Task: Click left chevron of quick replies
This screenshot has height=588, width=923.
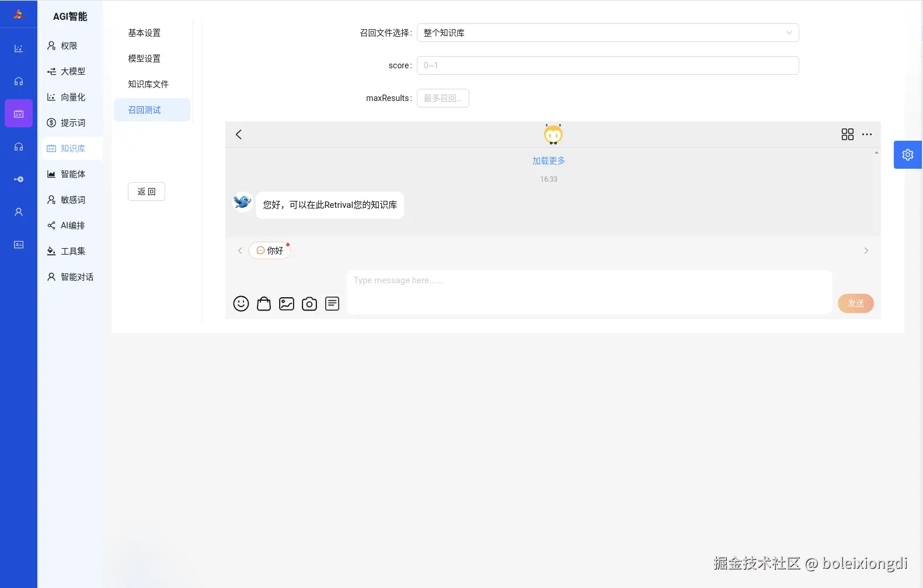Action: [240, 250]
